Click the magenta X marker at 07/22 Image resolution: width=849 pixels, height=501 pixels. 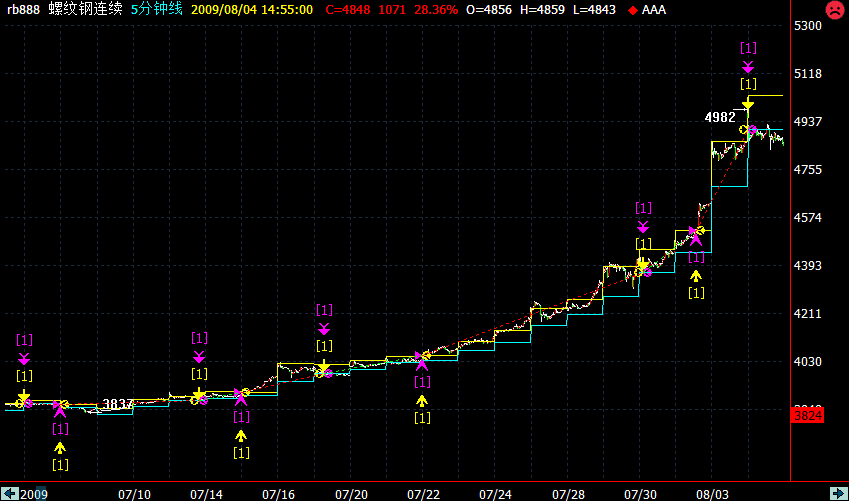(421, 361)
